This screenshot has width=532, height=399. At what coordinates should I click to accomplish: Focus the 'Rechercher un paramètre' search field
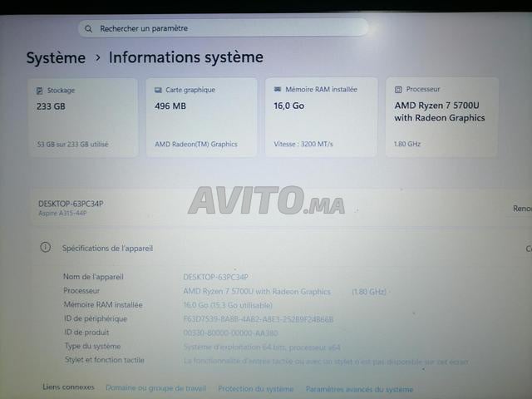tap(224, 27)
